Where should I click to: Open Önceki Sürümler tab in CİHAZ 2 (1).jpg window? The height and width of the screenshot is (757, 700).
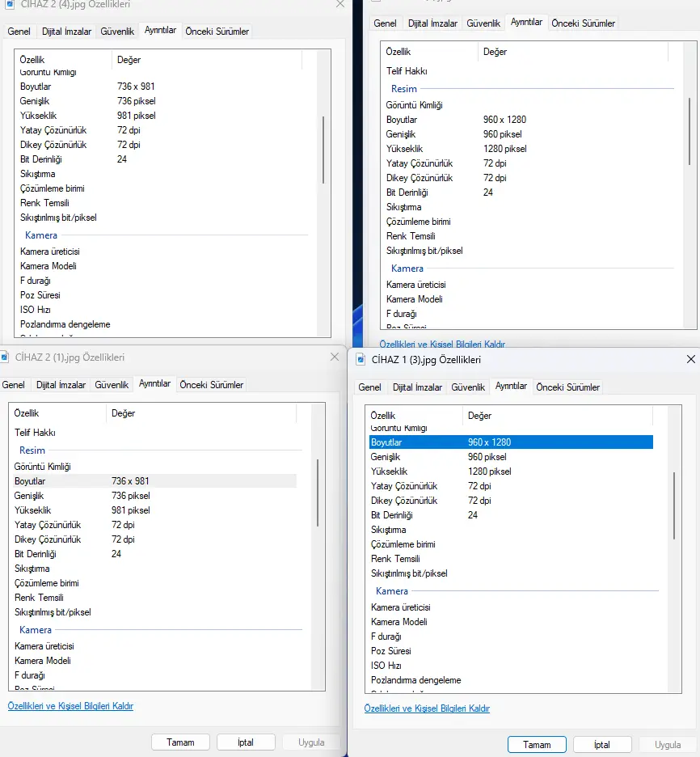[211, 385]
